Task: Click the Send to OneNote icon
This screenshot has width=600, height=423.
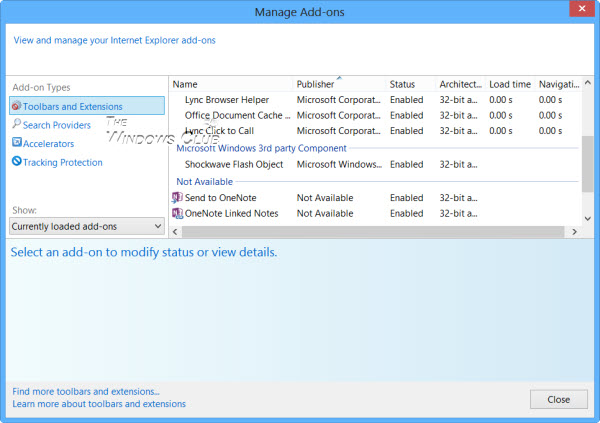Action: pos(177,198)
